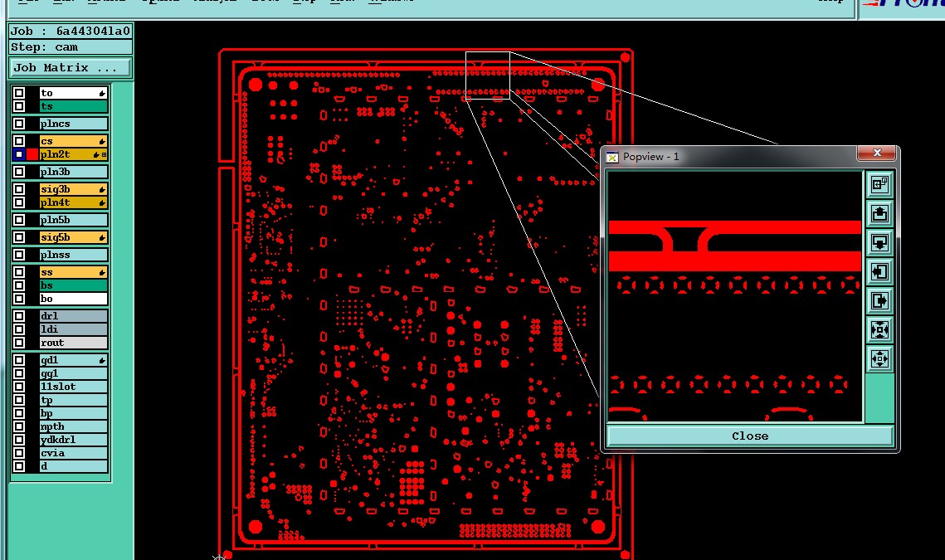945x560 pixels.
Task: Select the 'ldi' layer name
Action: [x=74, y=329]
